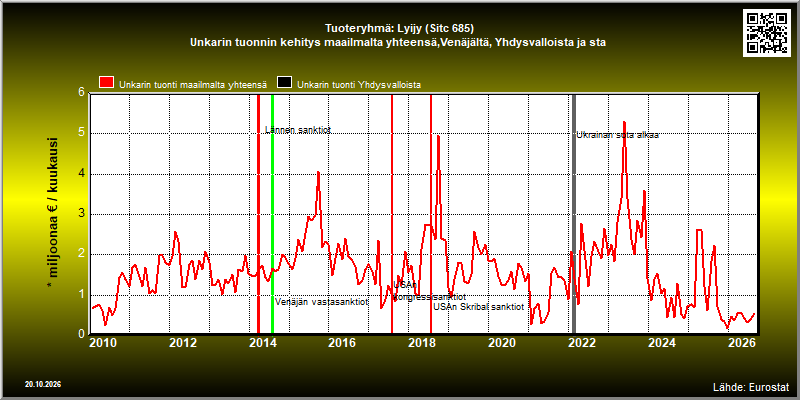Click the 20.10.2026 date stamp
Viewport: 800px width, 400px height.
[43, 384]
